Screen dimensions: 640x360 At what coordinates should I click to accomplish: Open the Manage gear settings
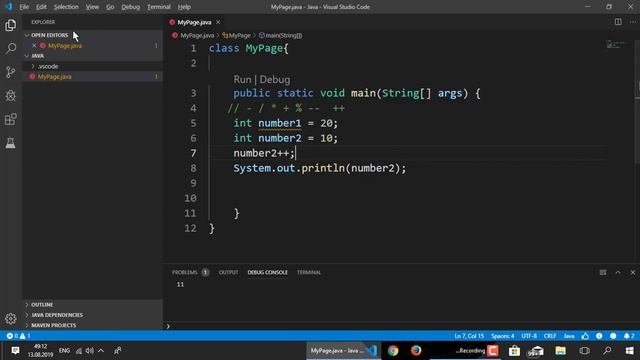pos(11,318)
